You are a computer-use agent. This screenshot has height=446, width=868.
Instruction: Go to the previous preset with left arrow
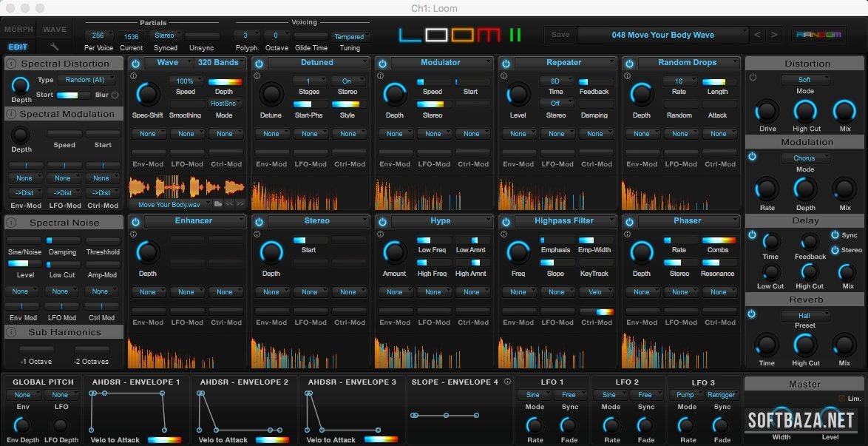(x=757, y=35)
